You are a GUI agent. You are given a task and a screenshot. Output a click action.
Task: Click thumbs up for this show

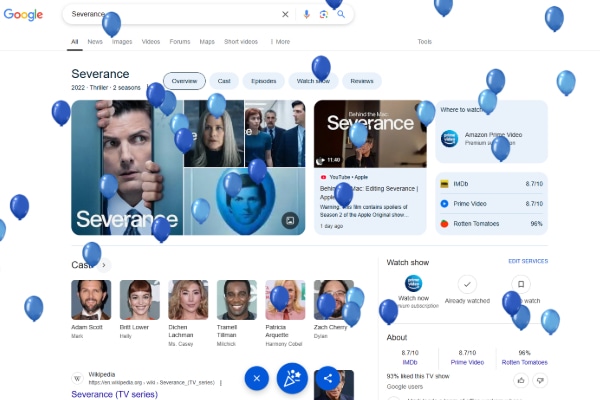click(521, 380)
